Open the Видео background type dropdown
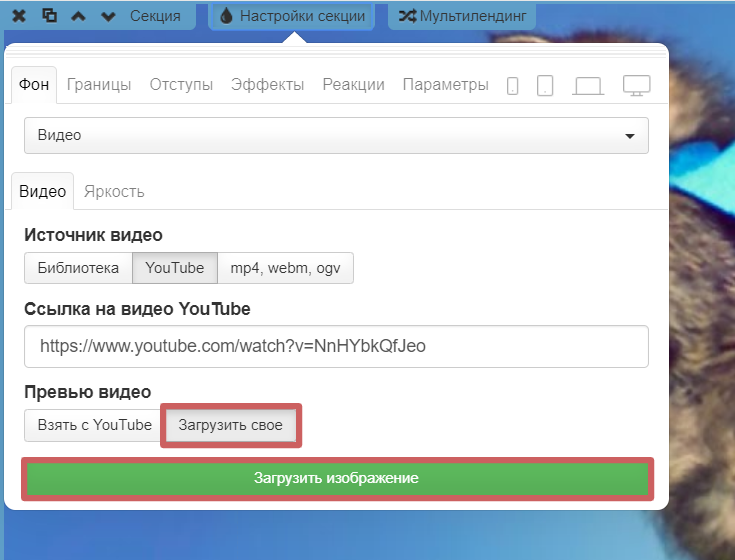 336,135
